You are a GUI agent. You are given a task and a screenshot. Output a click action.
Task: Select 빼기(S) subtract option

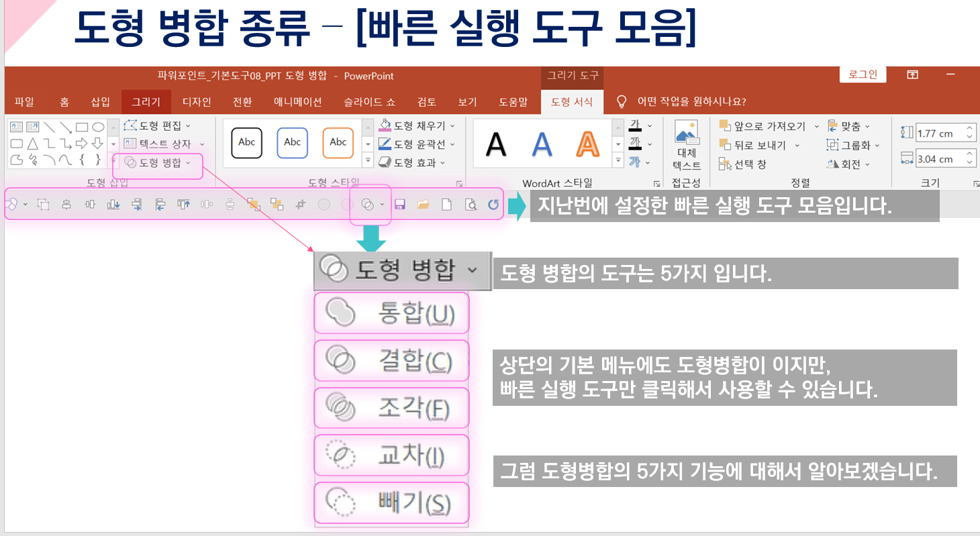point(391,502)
